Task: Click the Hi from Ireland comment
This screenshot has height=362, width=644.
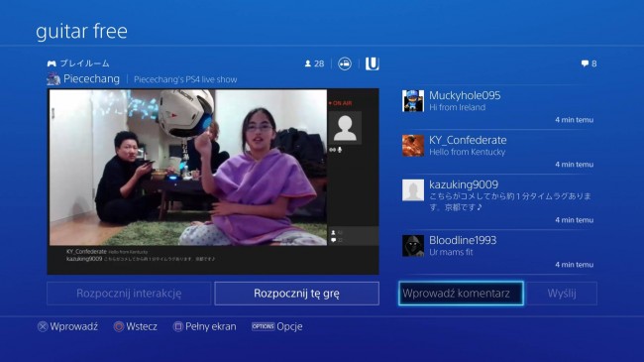Action: pyautogui.click(x=457, y=107)
